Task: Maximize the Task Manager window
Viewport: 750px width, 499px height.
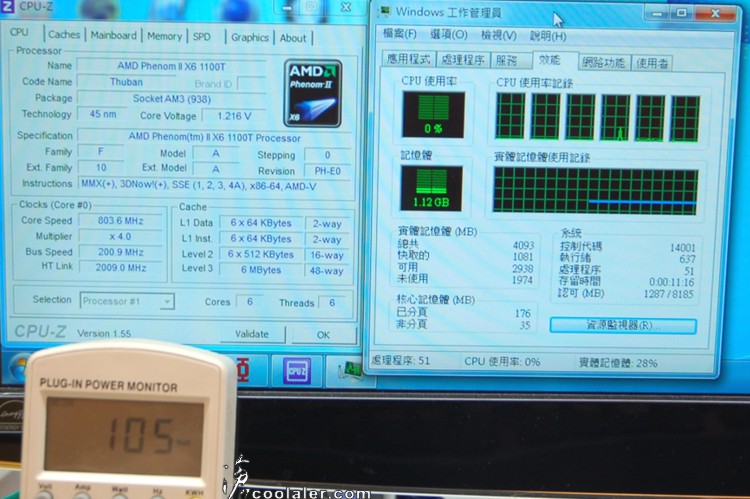Action: click(682, 13)
